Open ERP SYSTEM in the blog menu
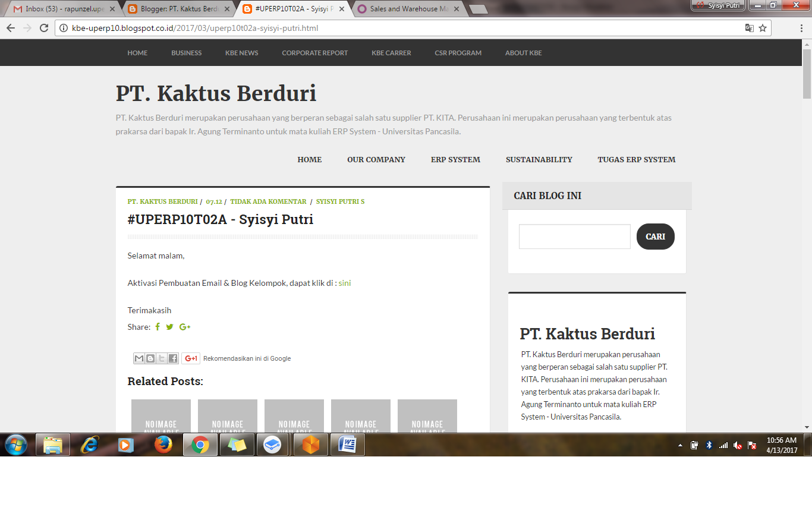The width and height of the screenshot is (812, 523). (455, 159)
